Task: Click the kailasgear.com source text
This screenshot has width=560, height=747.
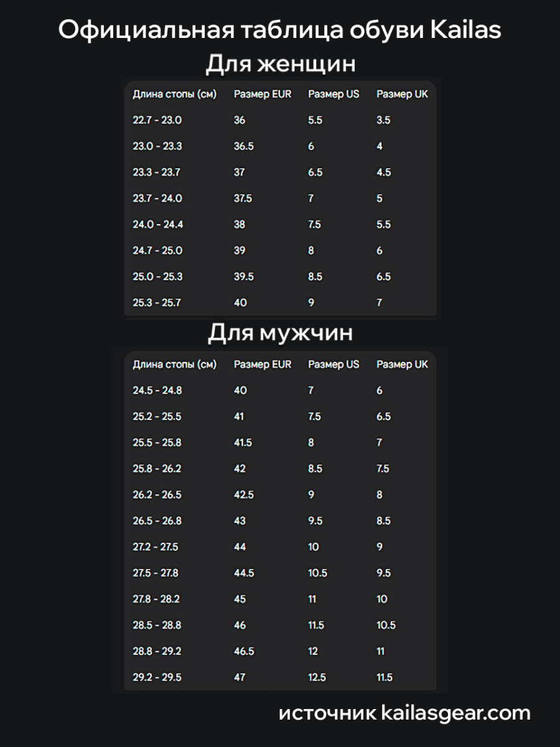Action: [x=404, y=713]
